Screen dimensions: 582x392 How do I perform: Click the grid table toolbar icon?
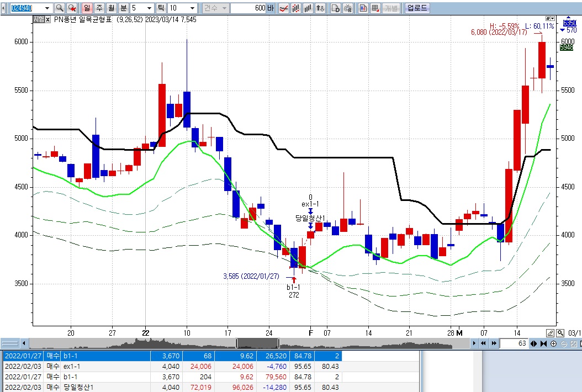375,8
